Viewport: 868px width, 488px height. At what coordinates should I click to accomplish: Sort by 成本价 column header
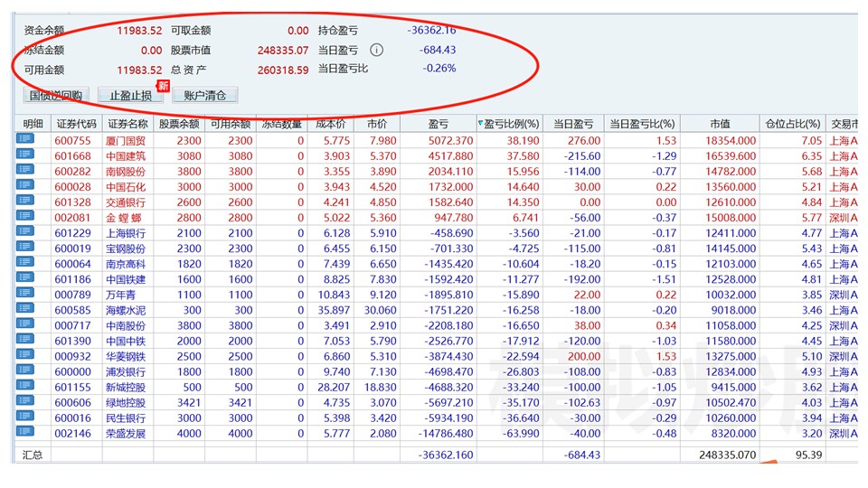click(331, 124)
